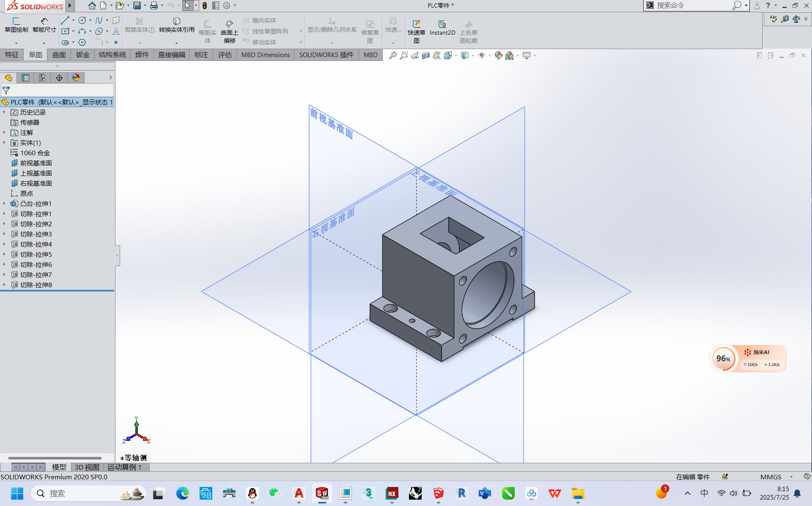Screen dimensions: 812x506
Task: Click the Edit Appearance colored-ball icon
Action: (x=498, y=55)
